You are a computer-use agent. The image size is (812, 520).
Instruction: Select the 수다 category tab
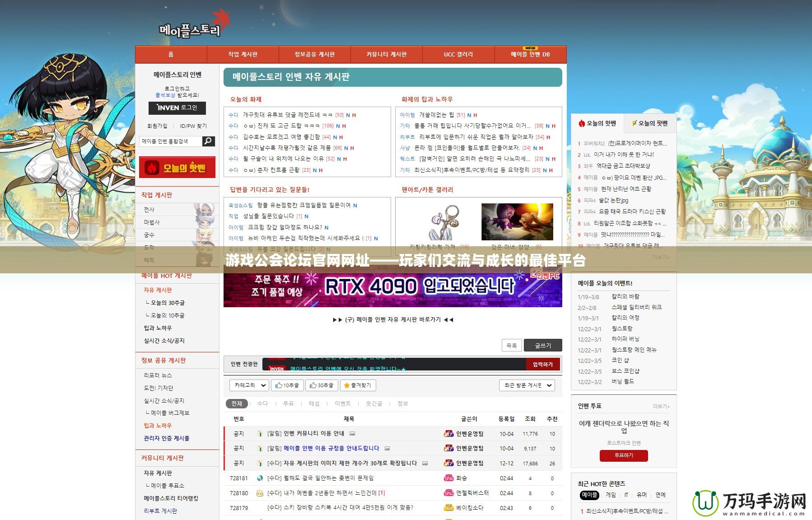click(x=262, y=403)
